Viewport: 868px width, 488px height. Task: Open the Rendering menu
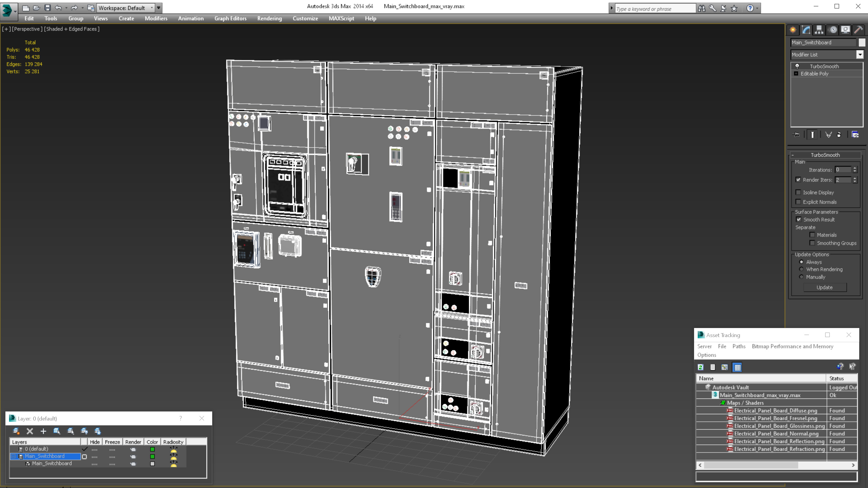click(269, 18)
